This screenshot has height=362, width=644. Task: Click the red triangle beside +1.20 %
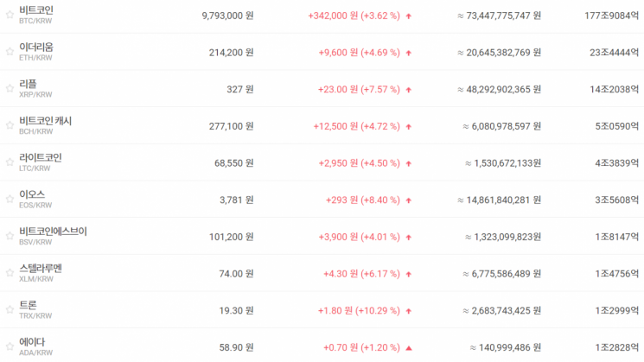pos(409,348)
